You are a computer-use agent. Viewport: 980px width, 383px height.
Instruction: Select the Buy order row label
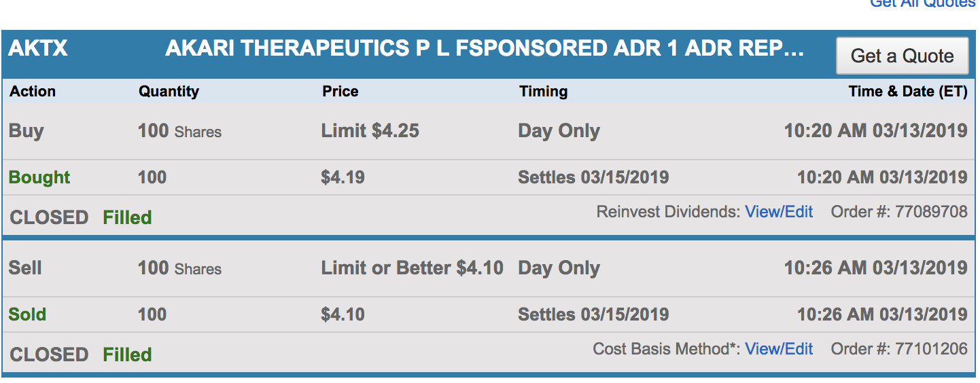point(26,131)
